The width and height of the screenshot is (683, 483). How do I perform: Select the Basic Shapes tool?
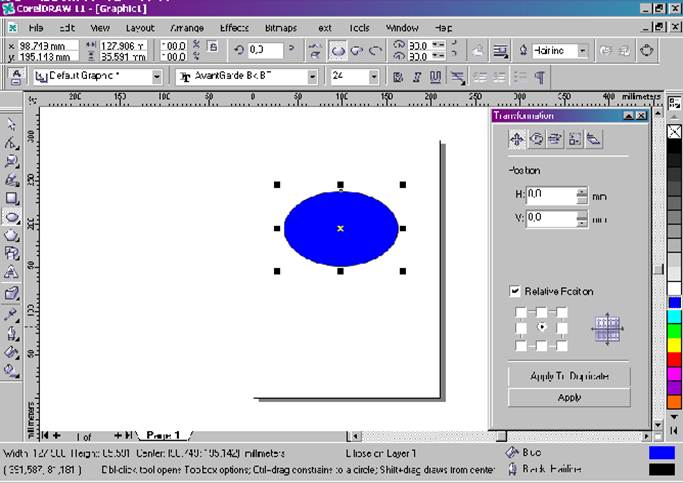pos(11,254)
